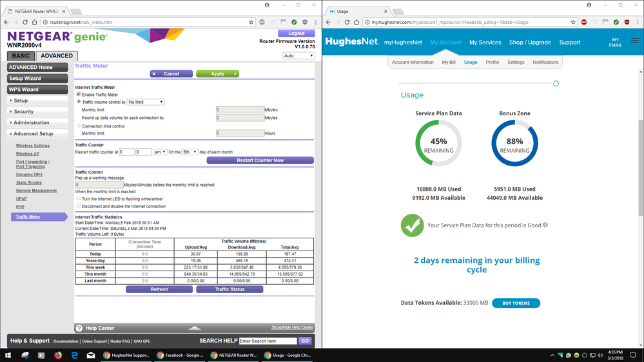Open Firefox from the Windows taskbar
The width and height of the screenshot is (644, 362).
pos(57,355)
